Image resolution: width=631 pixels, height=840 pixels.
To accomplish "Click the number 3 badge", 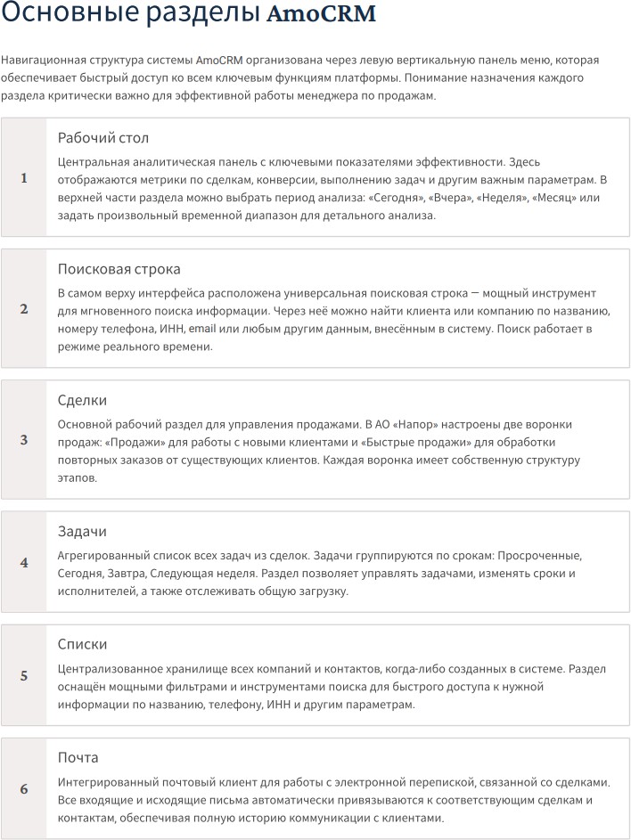I will pos(24,439).
